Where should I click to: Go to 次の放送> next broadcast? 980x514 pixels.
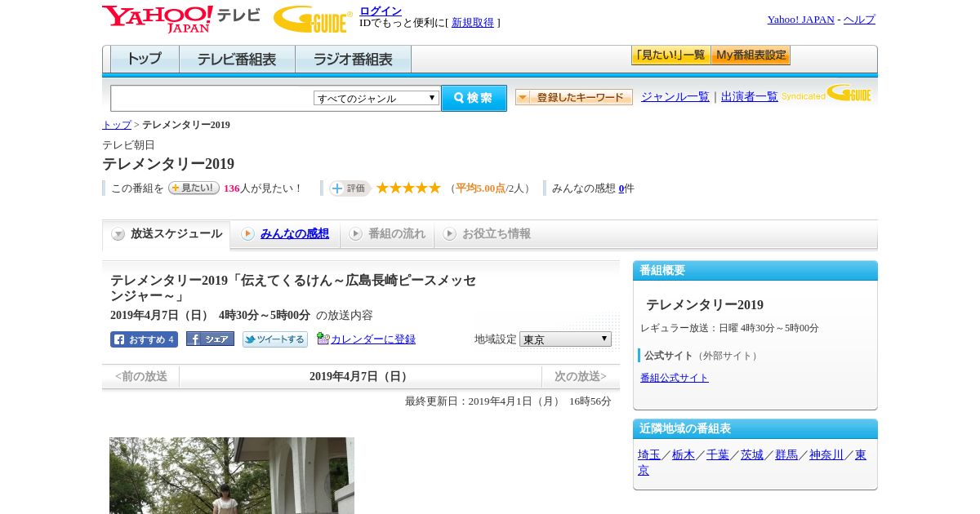(x=581, y=376)
